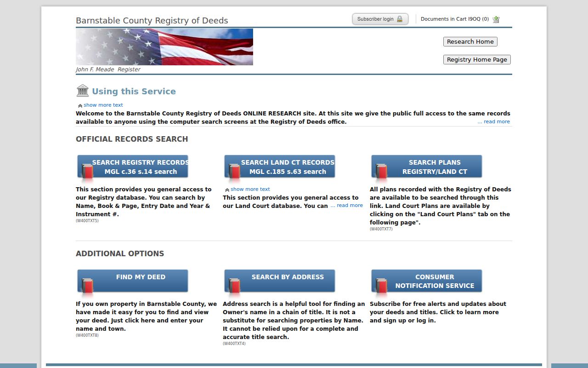The image size is (588, 368).
Task: Click the (W400TXT4) code label
Action: pos(234,344)
